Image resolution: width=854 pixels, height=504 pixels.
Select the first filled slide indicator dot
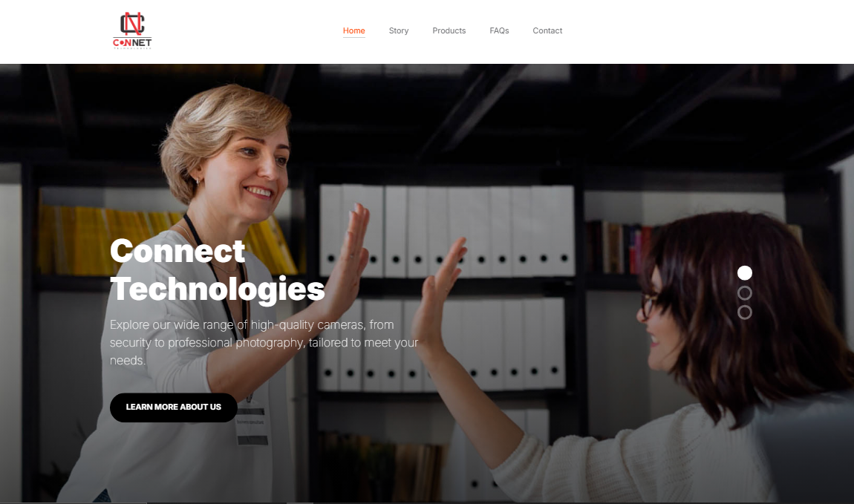(x=745, y=272)
